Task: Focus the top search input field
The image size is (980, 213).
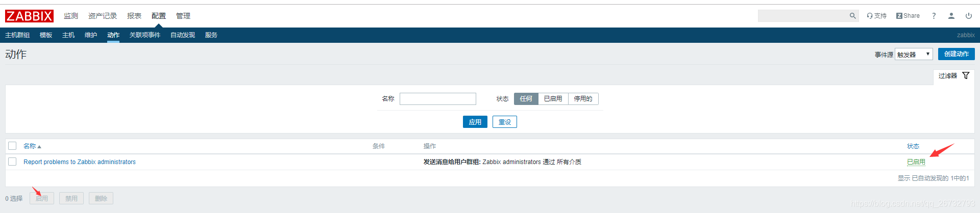Action: [803, 16]
